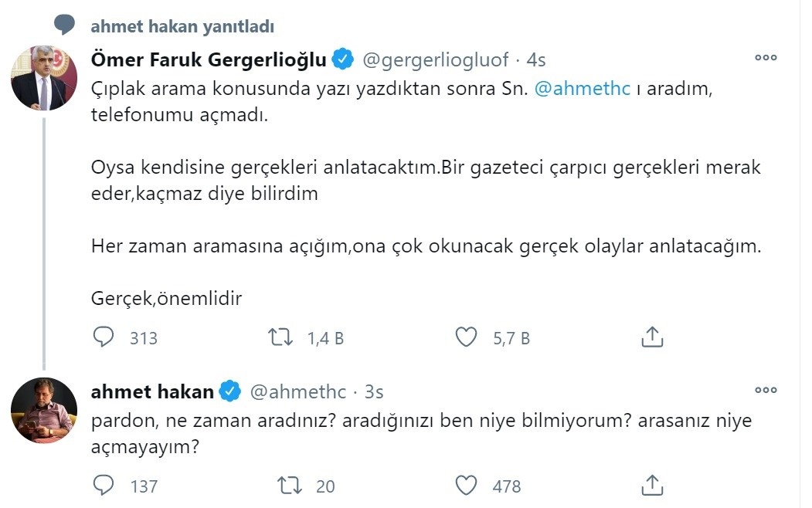Click ahmet hakan's display name

[152, 391]
